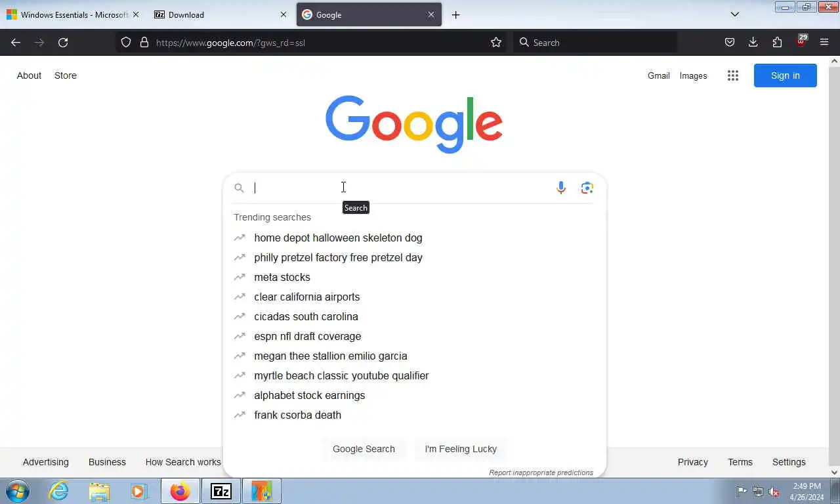Open the Business footer link

pyautogui.click(x=107, y=462)
